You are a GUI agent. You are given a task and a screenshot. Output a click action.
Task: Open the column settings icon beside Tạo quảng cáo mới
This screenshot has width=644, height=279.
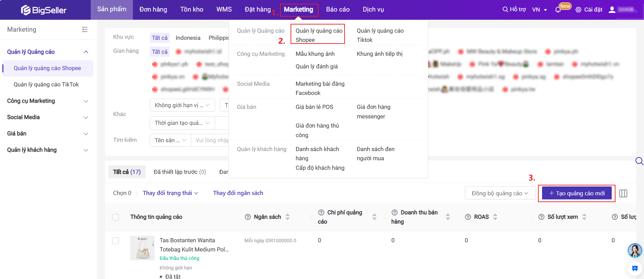point(623,193)
